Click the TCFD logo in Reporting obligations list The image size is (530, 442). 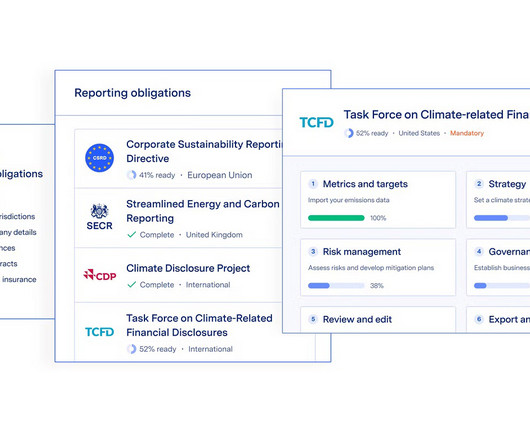[99, 332]
